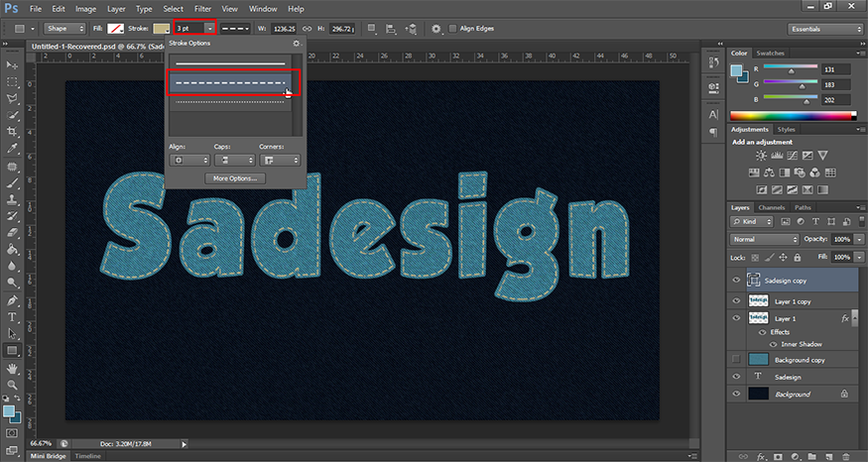This screenshot has height=462, width=868.
Task: Select the Rectangular Marquee tool
Action: coord(12,82)
